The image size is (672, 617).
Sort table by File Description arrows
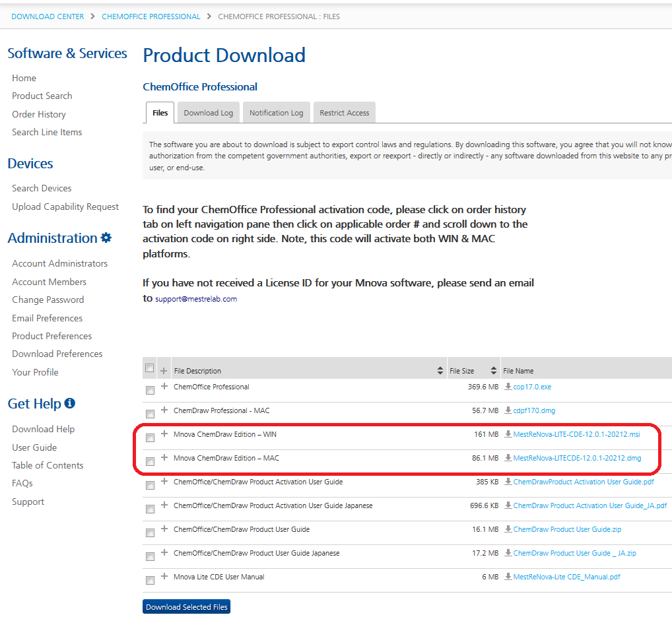click(440, 371)
